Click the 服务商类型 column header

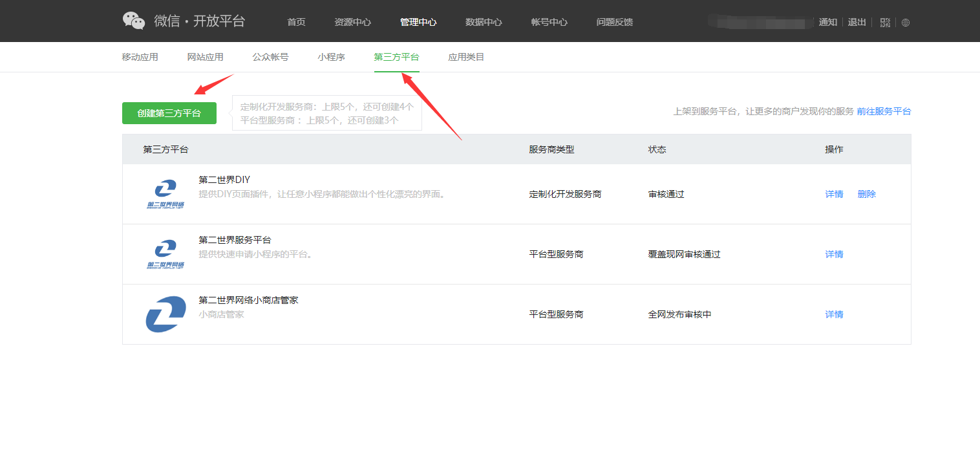point(551,149)
